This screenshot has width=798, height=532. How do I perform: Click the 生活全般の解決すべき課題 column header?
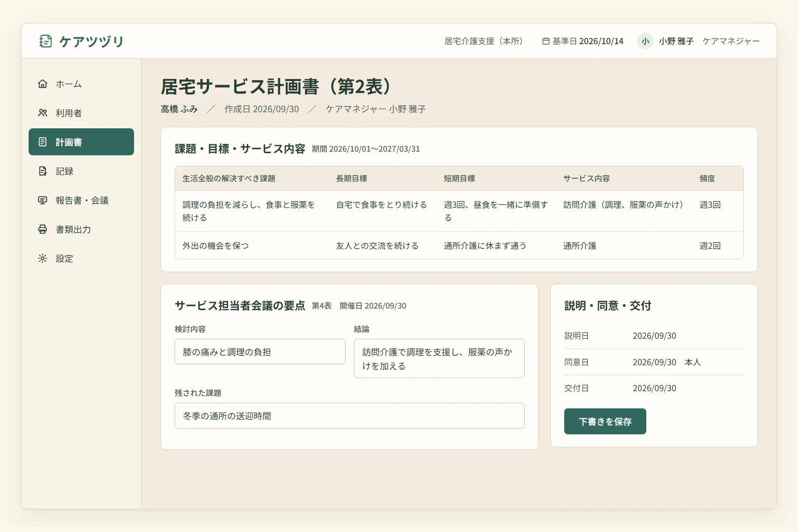tap(229, 178)
